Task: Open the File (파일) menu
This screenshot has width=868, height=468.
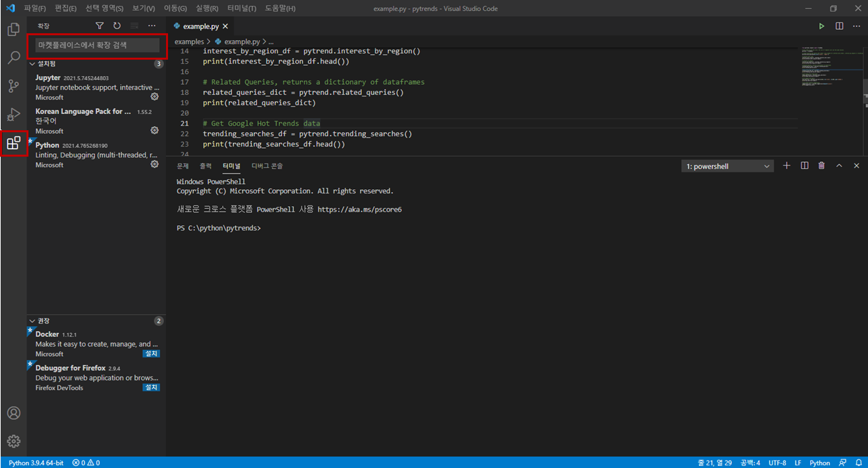Action: click(35, 8)
